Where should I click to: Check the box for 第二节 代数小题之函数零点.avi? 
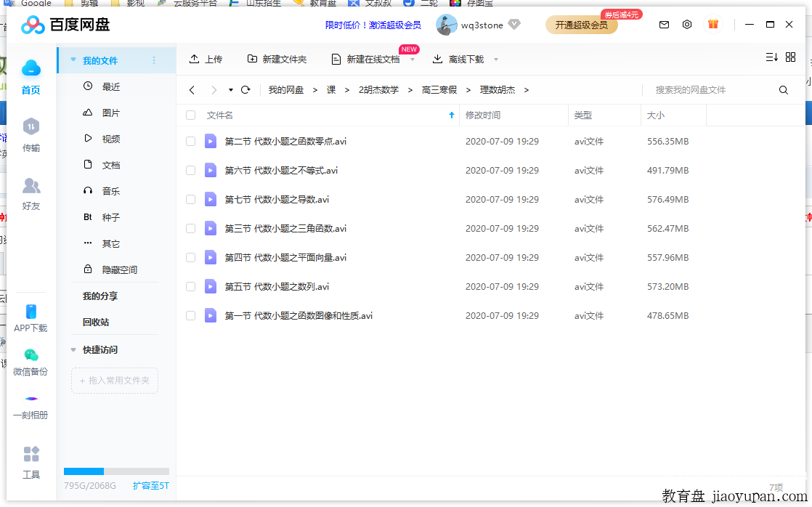click(191, 142)
